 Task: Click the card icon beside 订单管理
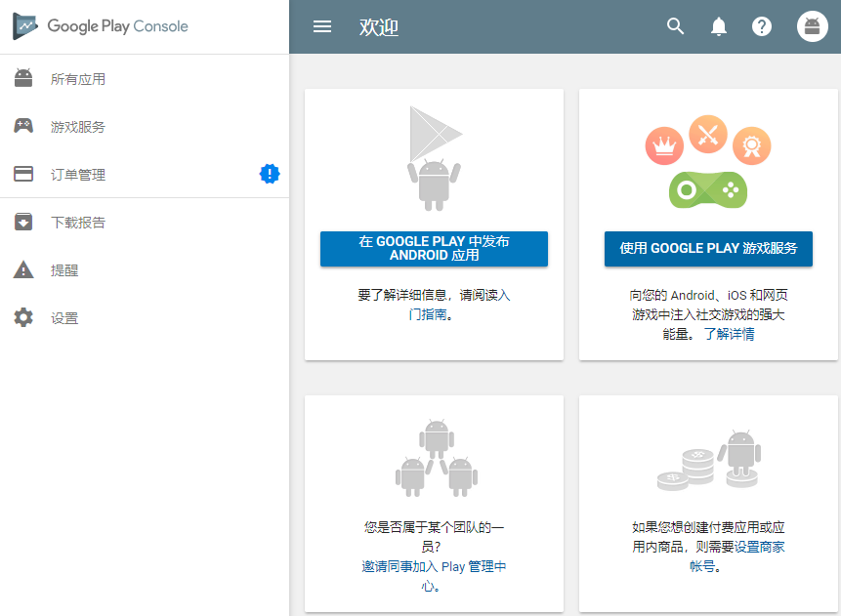[23, 174]
